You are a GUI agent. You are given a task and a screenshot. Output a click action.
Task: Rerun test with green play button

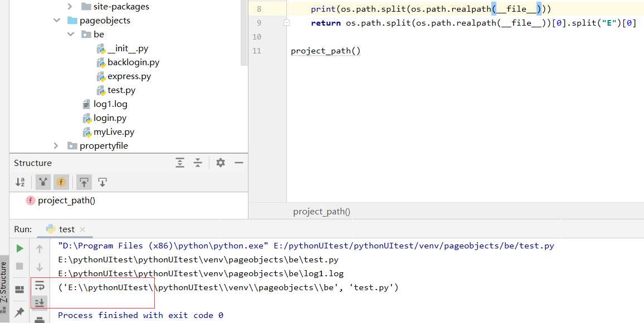[19, 248]
